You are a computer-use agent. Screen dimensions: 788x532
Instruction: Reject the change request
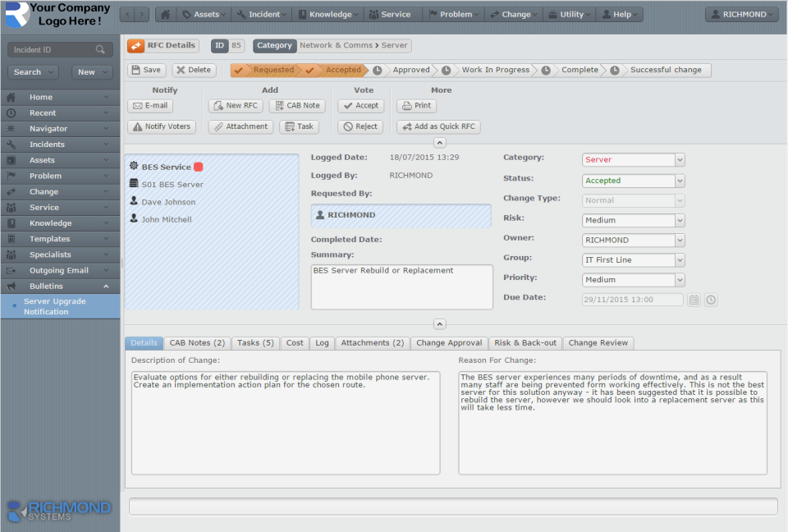click(x=358, y=126)
